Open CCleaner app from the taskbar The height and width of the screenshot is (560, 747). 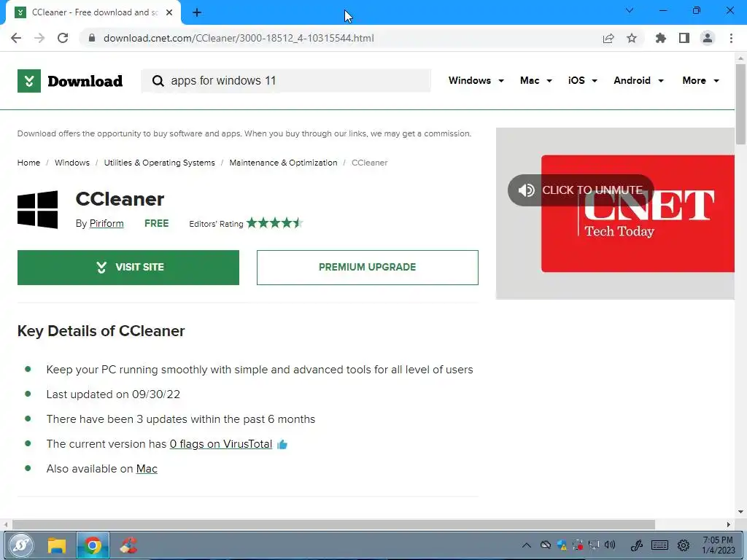(x=128, y=545)
